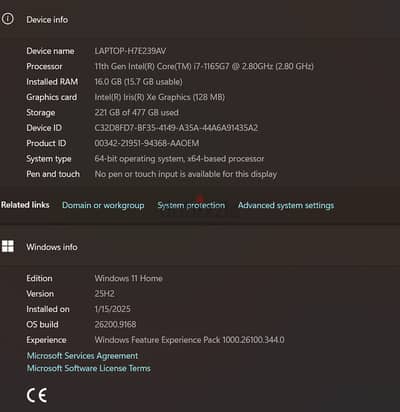The image size is (400, 412).
Task: Select the version value 25H2
Action: click(104, 294)
